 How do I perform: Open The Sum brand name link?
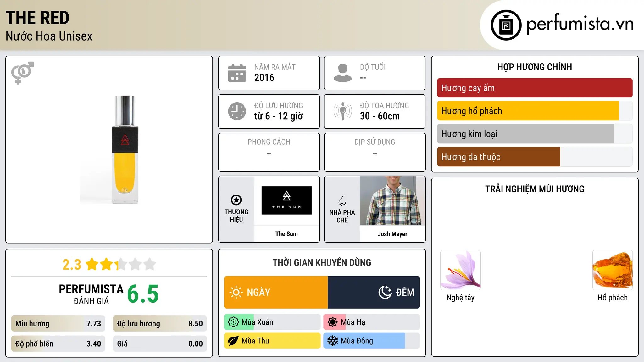click(286, 234)
